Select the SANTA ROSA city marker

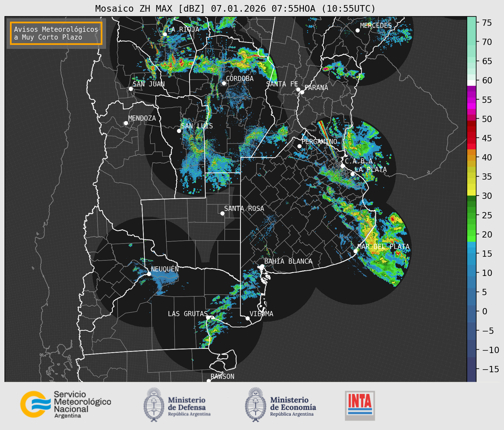[x=222, y=213]
